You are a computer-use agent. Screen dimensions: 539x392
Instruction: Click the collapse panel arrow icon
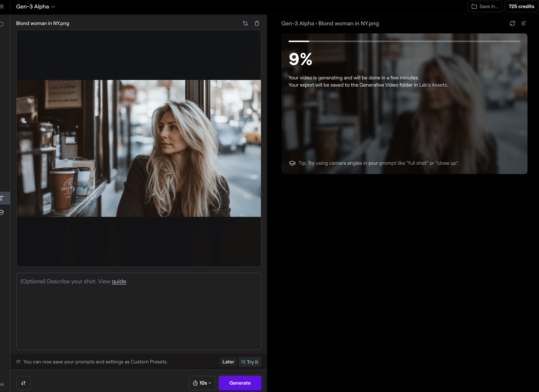pos(2,384)
